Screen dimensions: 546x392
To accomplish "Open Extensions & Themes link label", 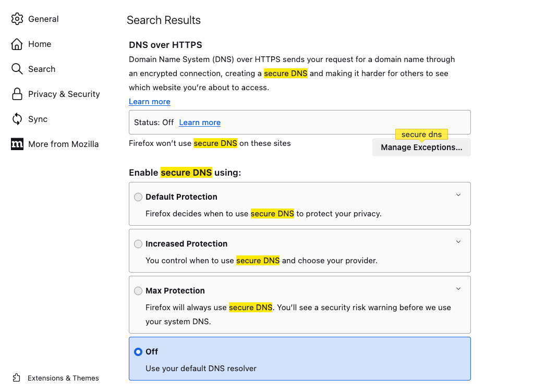I will [63, 378].
